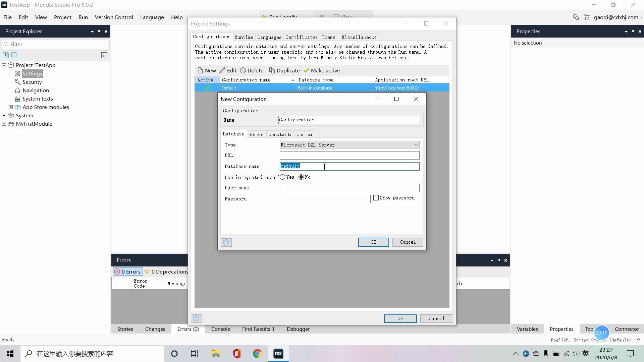Open the Version Control menu
The image size is (644, 362).
(114, 17)
